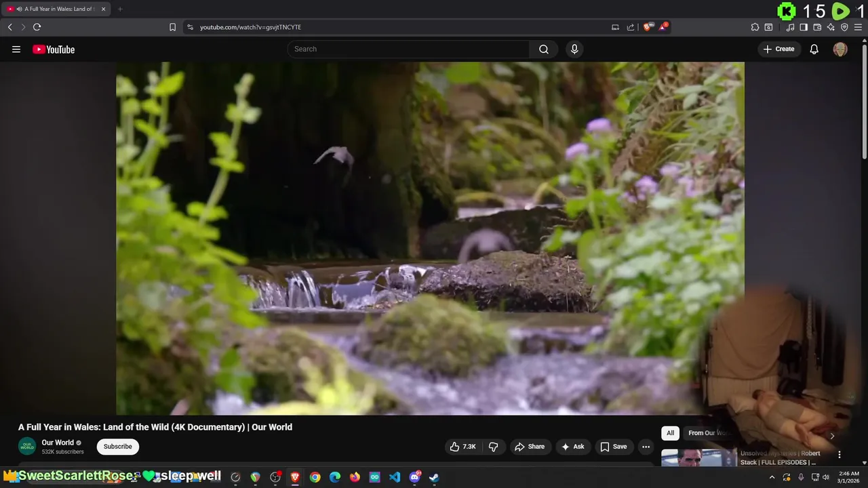Dislike the video with thumbs down
The height and width of the screenshot is (488, 868).
tap(494, 447)
